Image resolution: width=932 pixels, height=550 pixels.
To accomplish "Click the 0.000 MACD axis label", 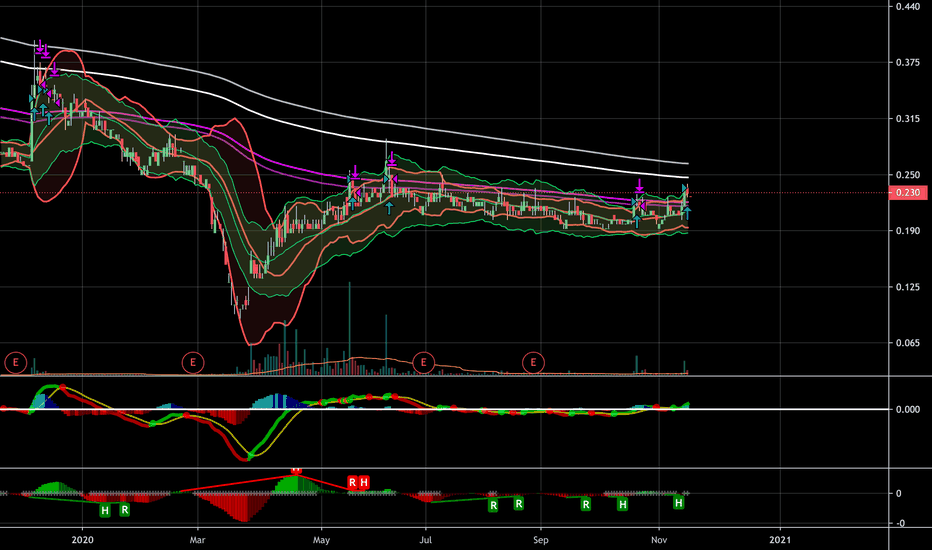I will pos(908,410).
